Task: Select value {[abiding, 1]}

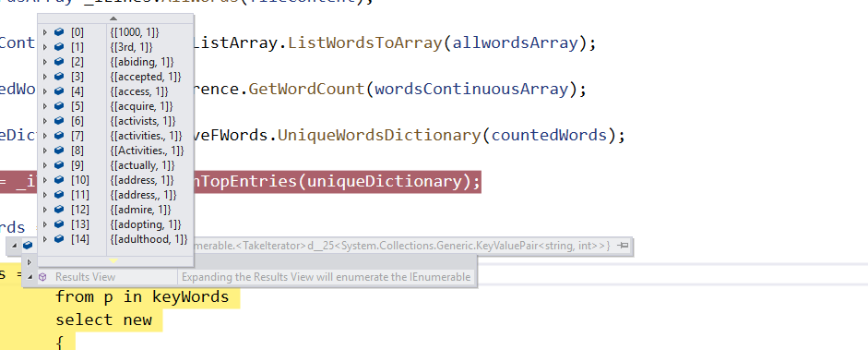Action: 142,62
